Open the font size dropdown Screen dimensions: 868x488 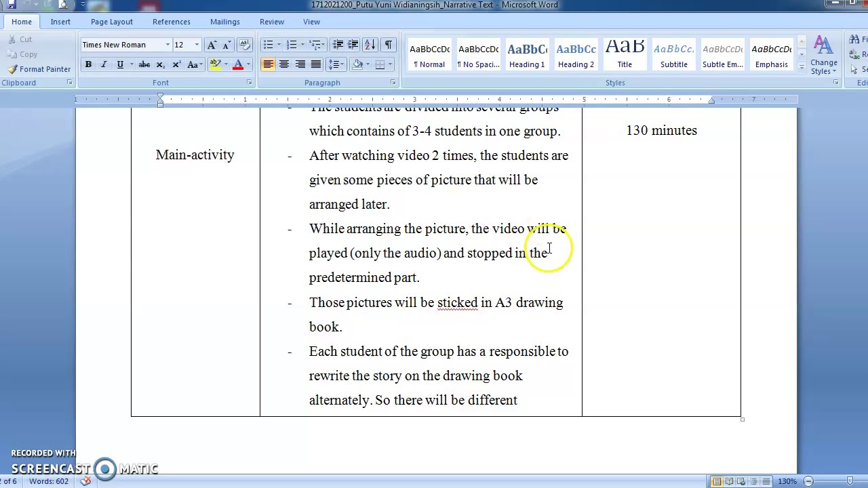197,45
